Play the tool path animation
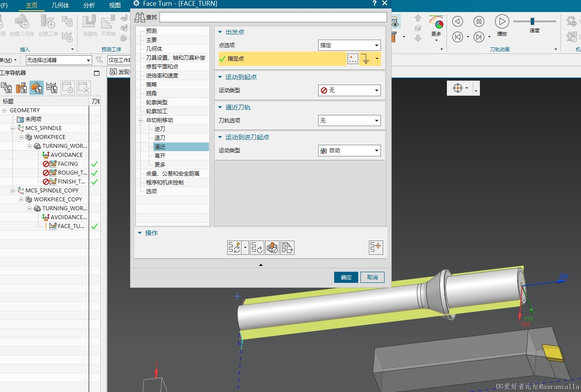This screenshot has width=581, height=392. click(x=502, y=21)
